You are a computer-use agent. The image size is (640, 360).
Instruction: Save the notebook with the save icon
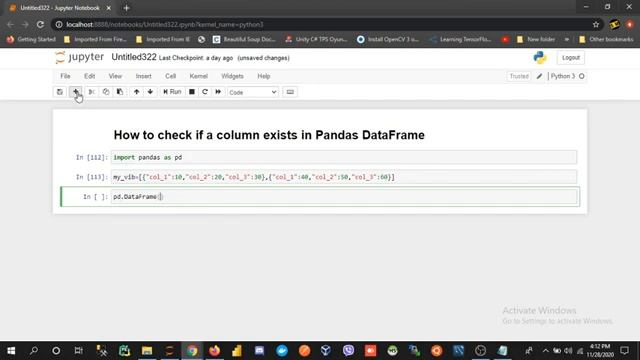tap(60, 92)
